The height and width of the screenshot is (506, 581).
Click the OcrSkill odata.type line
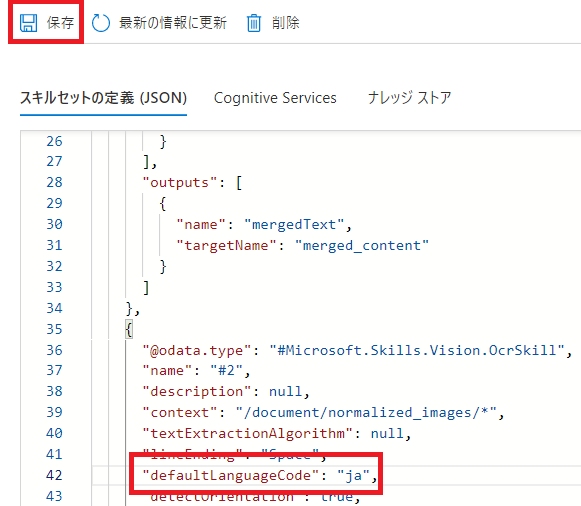pyautogui.click(x=357, y=350)
